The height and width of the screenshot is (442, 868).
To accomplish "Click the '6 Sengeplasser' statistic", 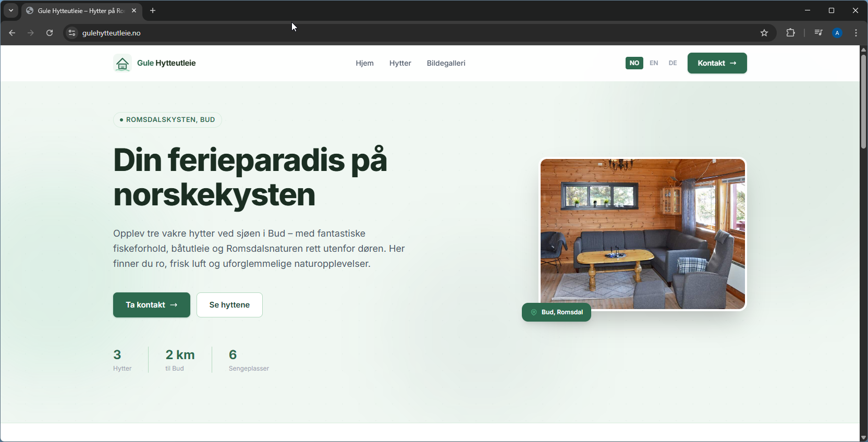I will [249, 360].
